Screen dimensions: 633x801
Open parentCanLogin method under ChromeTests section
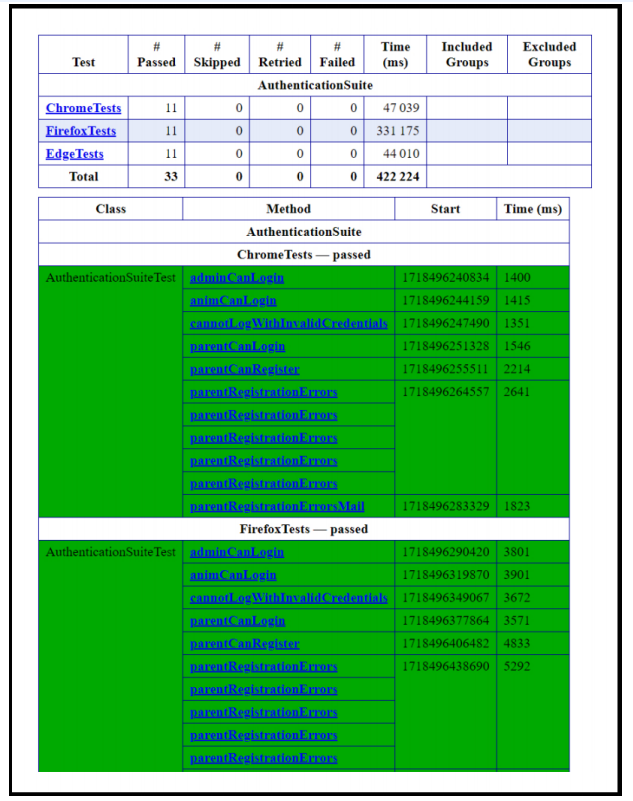click(x=238, y=346)
